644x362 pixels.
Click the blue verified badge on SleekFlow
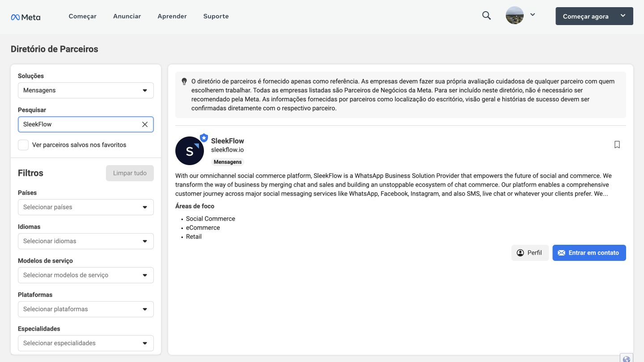point(204,137)
